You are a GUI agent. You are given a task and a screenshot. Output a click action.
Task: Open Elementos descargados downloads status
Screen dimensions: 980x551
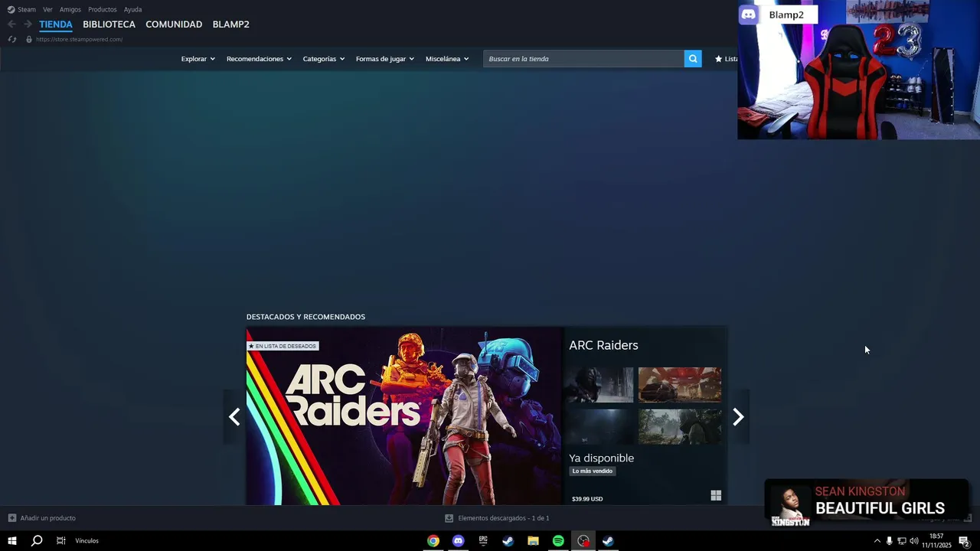tap(504, 518)
